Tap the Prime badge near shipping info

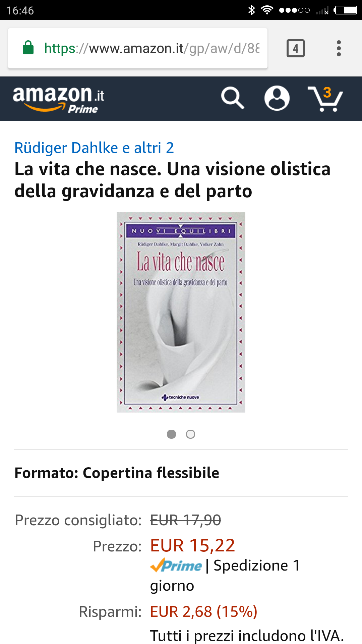tap(176, 566)
